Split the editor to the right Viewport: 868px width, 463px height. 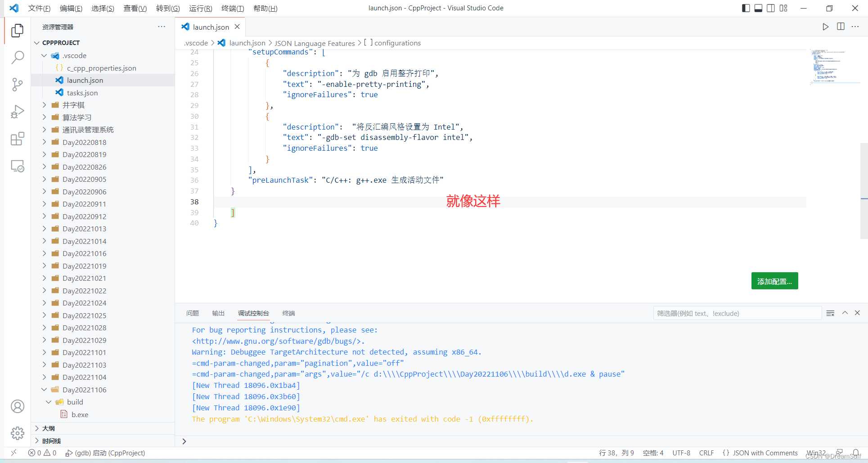(840, 27)
